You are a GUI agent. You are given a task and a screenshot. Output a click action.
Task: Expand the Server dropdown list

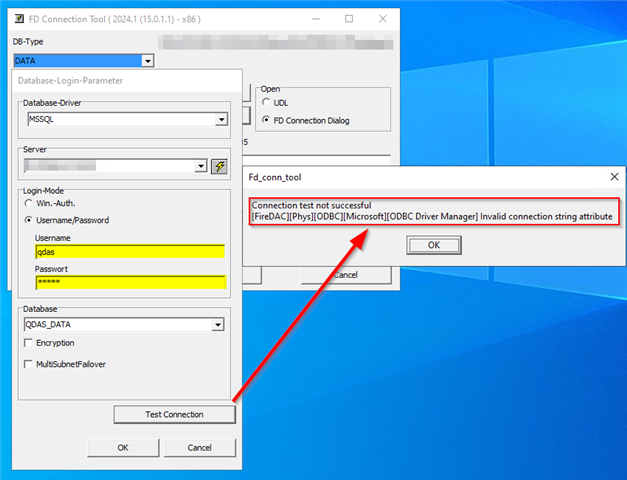coord(201,166)
